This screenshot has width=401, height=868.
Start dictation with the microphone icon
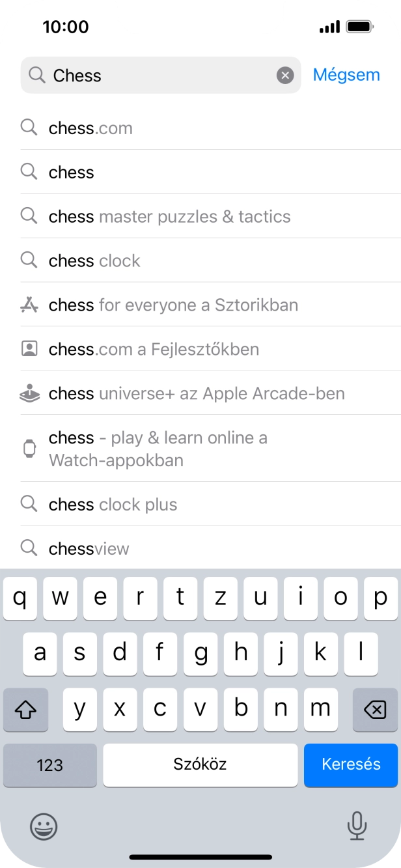(357, 827)
